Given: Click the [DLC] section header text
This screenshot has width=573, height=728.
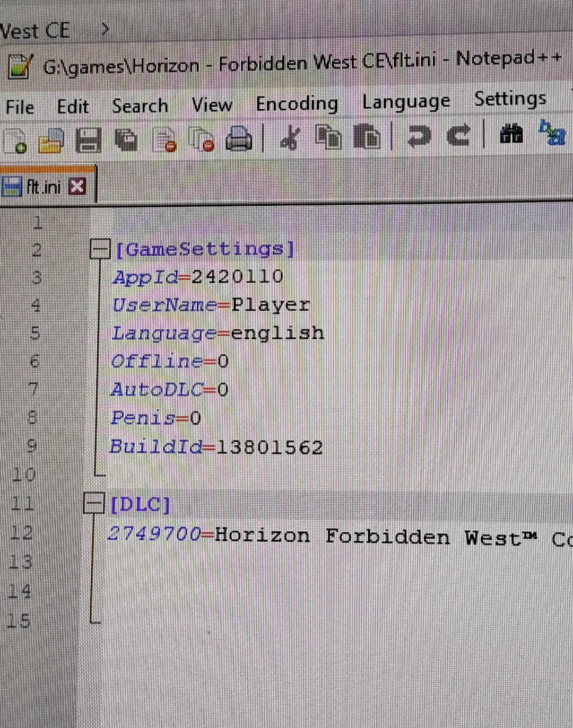Looking at the screenshot, I should pyautogui.click(x=140, y=504).
